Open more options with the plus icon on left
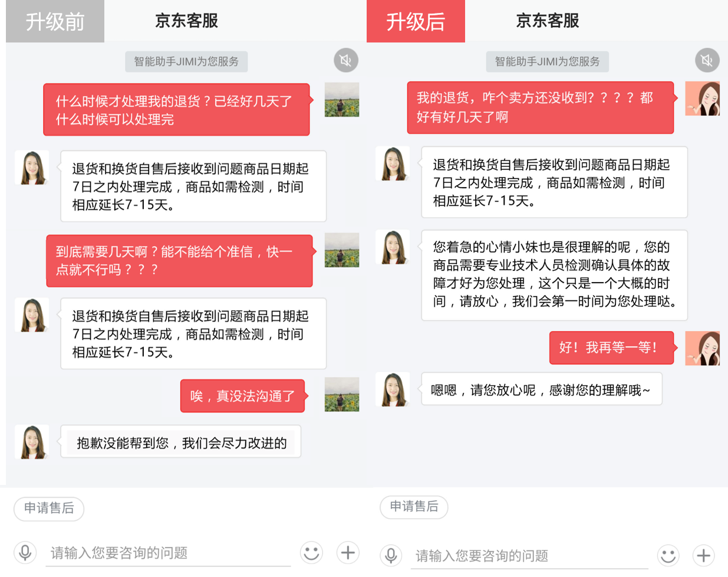The image size is (728, 577). pyautogui.click(x=347, y=553)
